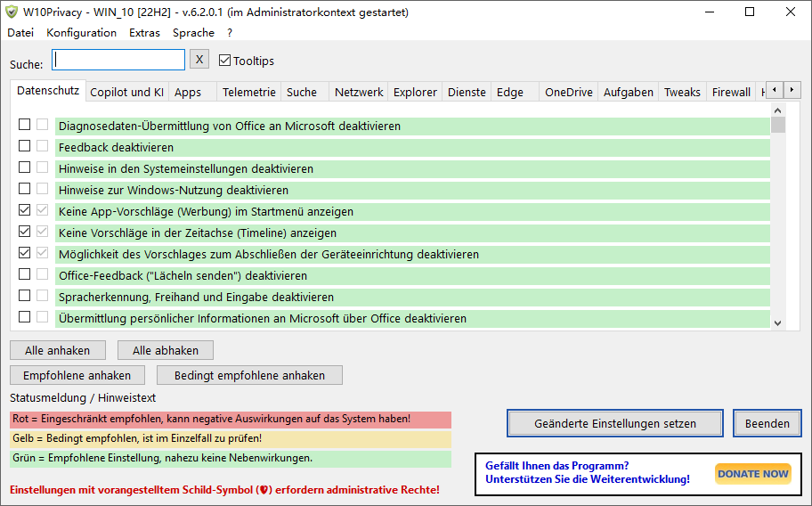Switch to the Copilot und KI tab
812x506 pixels.
126,92
